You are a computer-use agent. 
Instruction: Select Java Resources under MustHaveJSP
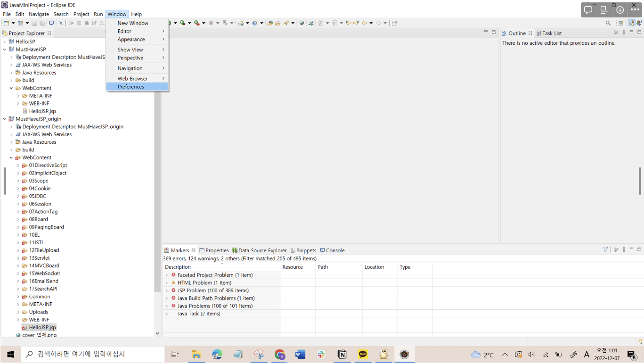point(39,73)
